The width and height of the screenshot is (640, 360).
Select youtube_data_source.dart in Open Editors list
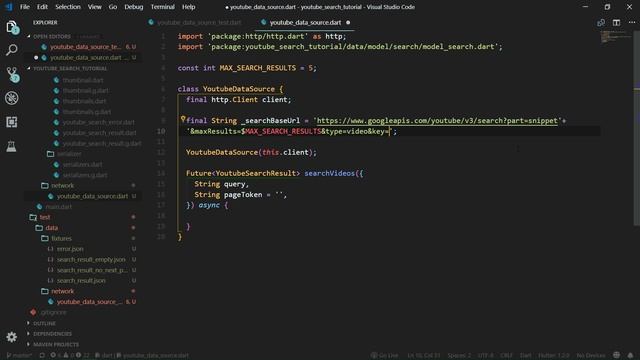pos(86,58)
